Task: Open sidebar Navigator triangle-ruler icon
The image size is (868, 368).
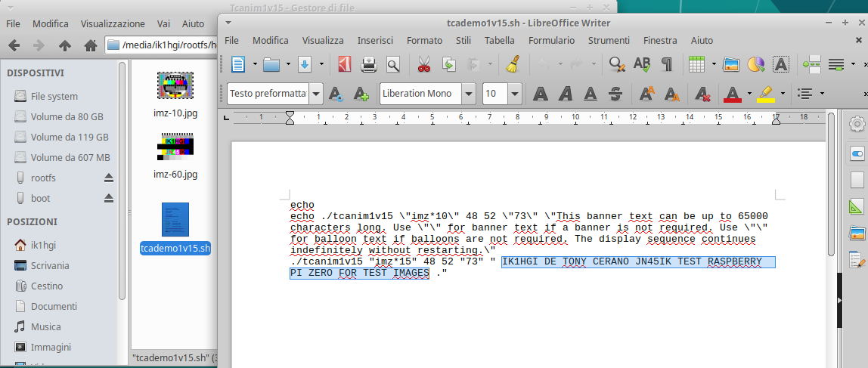Action: [x=857, y=207]
